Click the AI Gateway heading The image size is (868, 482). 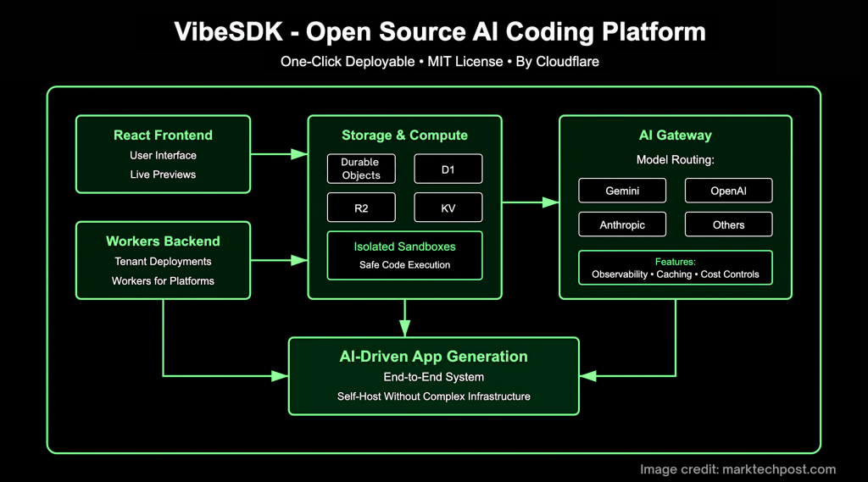(x=675, y=136)
